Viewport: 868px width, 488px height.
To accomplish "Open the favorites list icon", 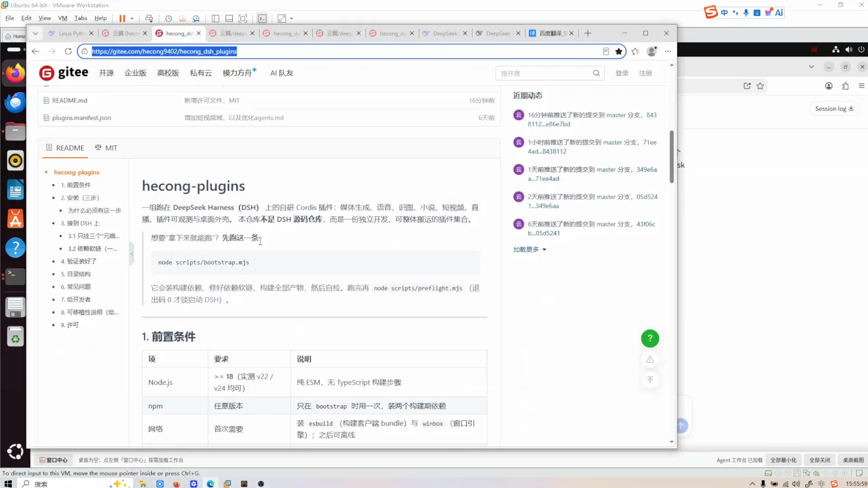I will point(635,51).
